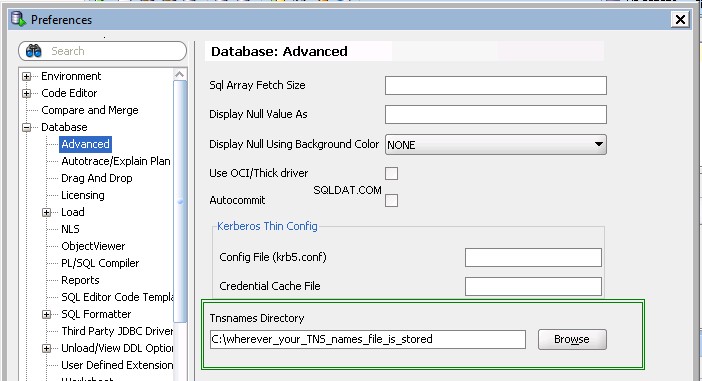Screen dimensions: 702x381
Task: Click the Credential Cache File field
Action: click(533, 286)
